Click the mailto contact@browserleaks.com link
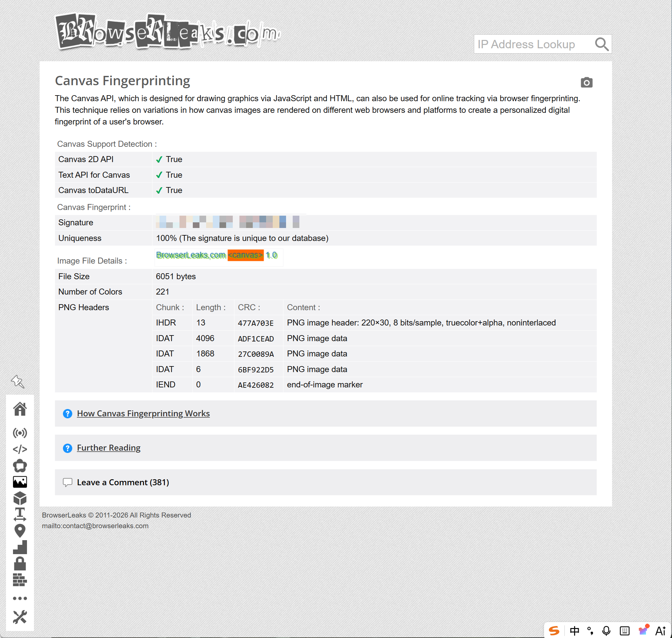The image size is (672, 638). pos(95,526)
